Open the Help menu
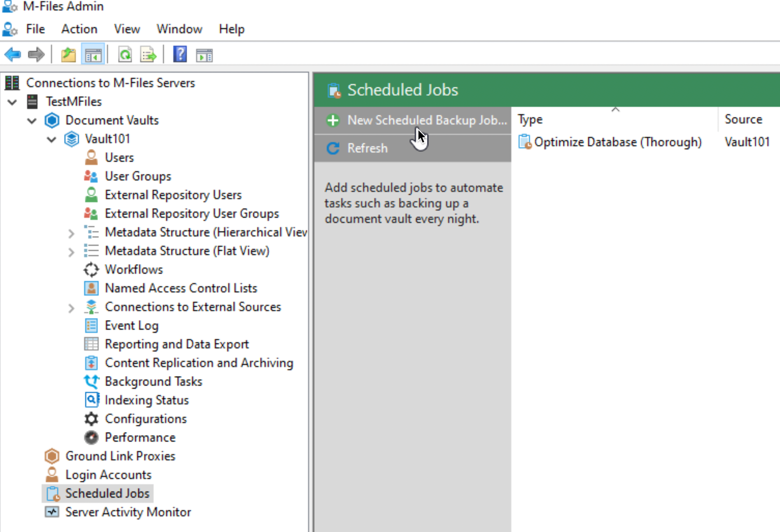 point(232,29)
